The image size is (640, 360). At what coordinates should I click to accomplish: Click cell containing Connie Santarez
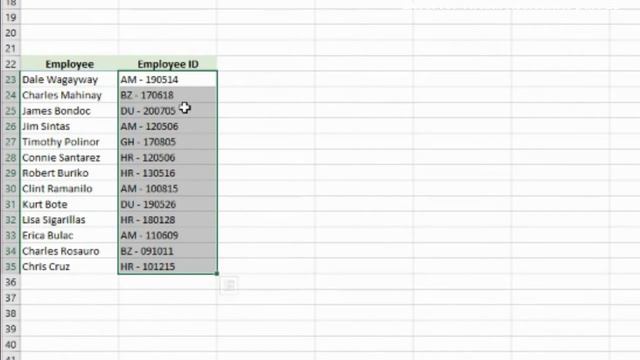[69, 157]
